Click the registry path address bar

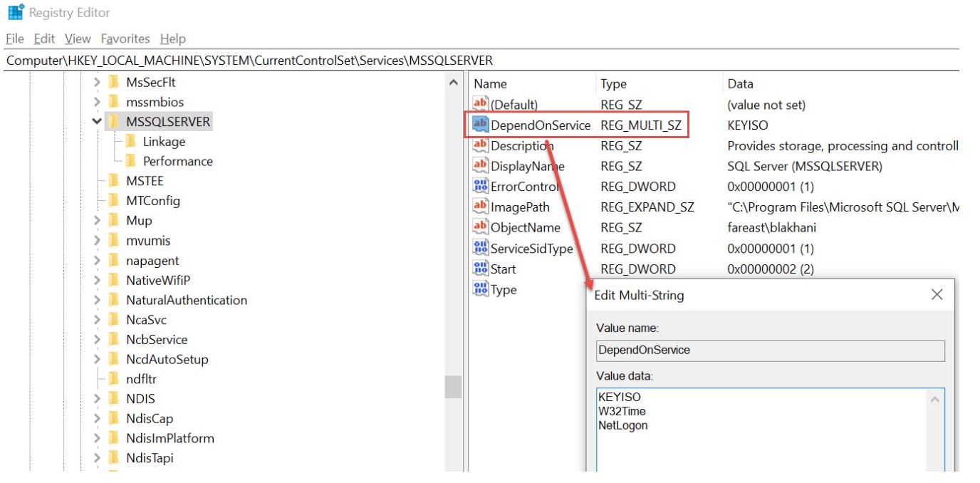click(481, 61)
